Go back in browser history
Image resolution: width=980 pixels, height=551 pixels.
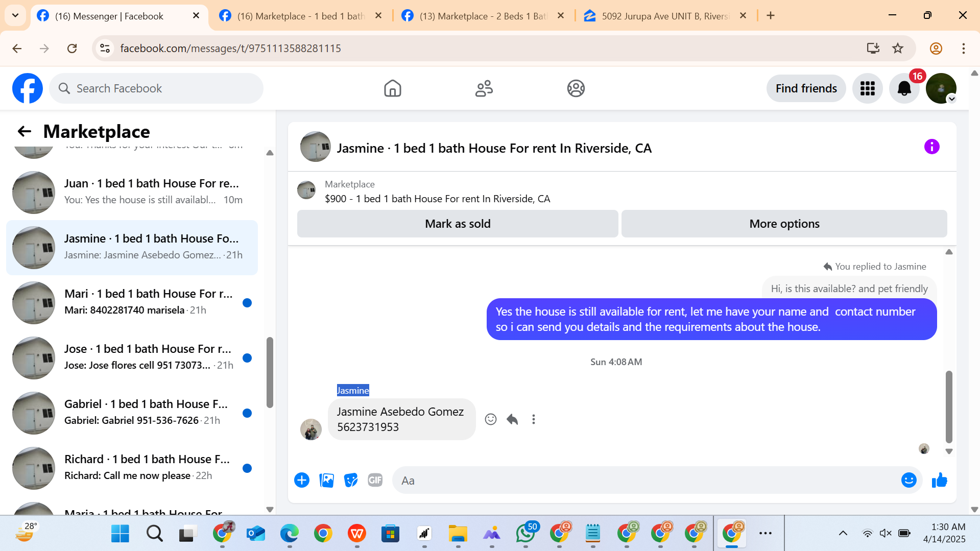(x=17, y=49)
